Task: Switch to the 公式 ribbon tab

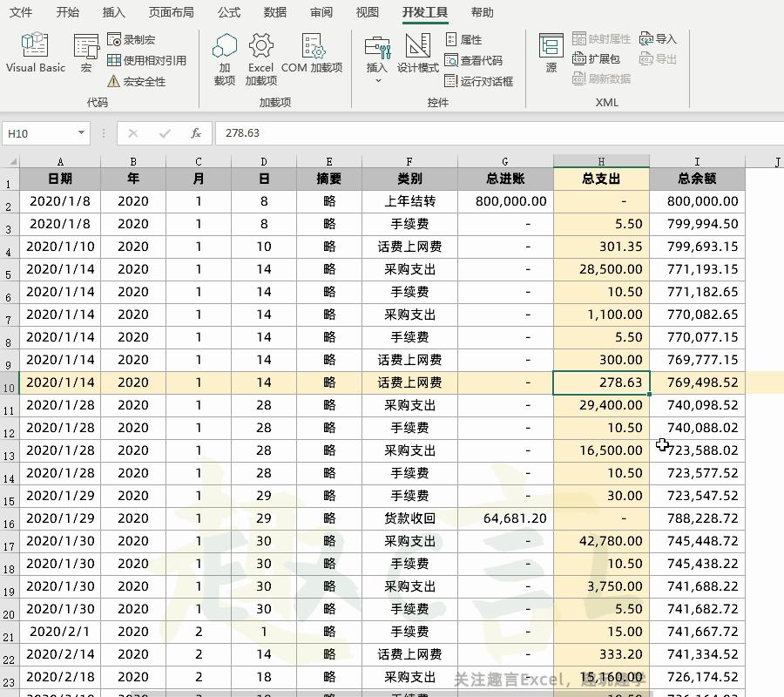Action: coord(228,12)
